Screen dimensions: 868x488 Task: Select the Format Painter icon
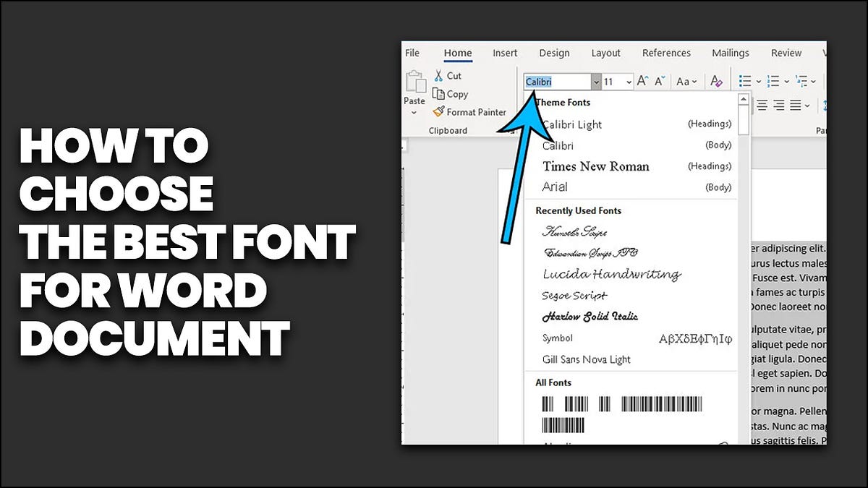[440, 112]
